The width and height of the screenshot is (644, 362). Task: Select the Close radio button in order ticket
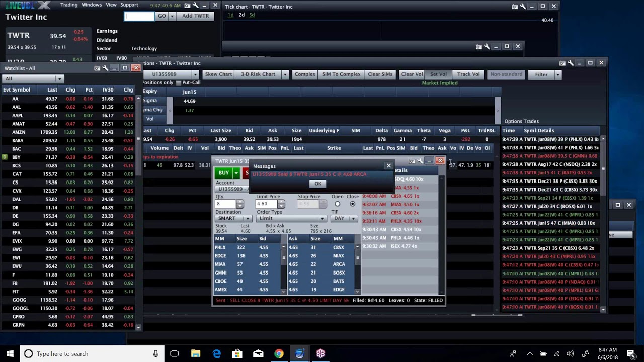coord(352,204)
